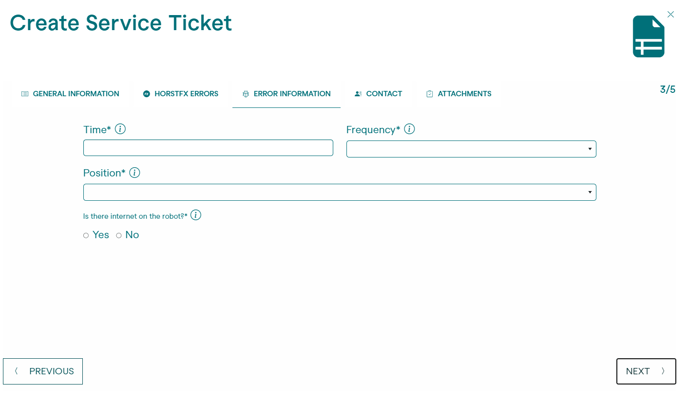Click the info icon next to Time

120,129
